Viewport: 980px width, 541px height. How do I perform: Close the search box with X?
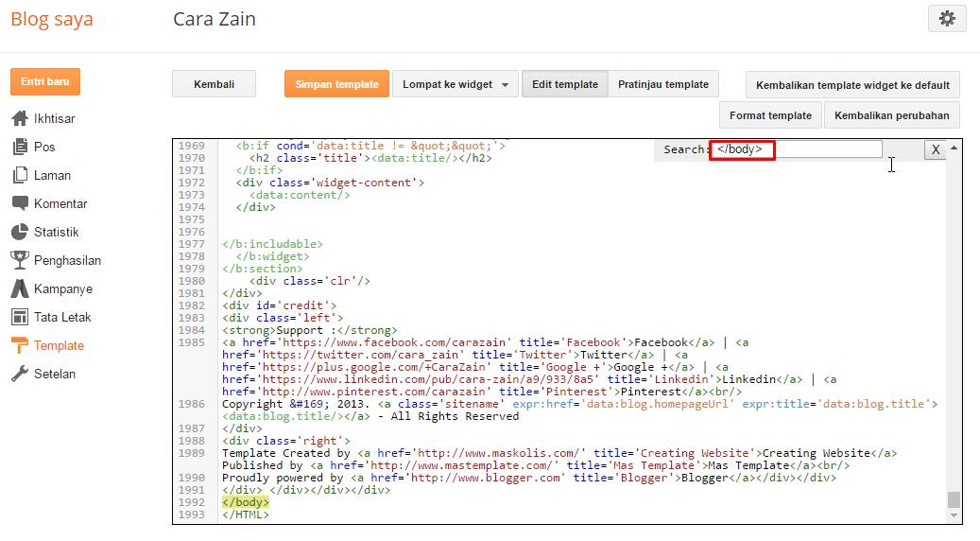[936, 149]
